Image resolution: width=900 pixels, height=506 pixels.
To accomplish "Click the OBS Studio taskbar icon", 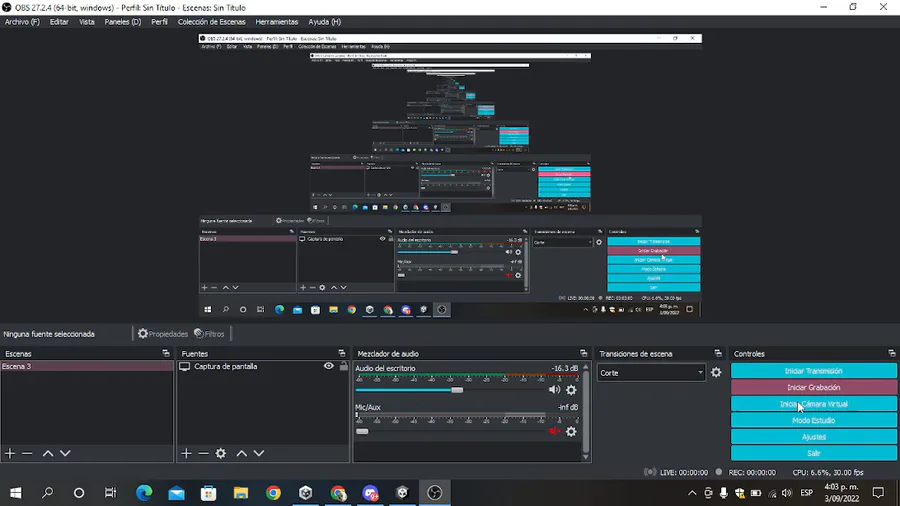I will tap(435, 493).
